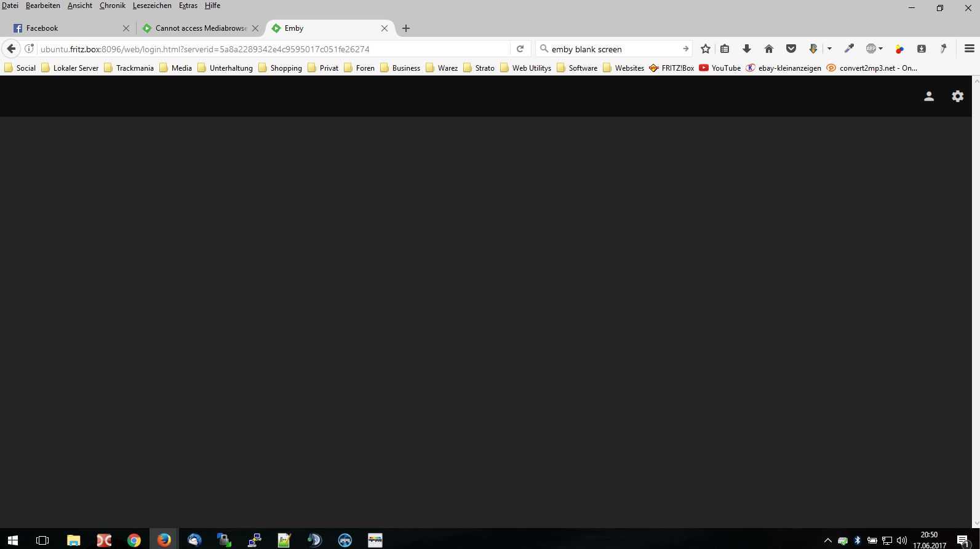The width and height of the screenshot is (980, 549).
Task: Open the Firefox hamburger menu
Action: (x=970, y=49)
